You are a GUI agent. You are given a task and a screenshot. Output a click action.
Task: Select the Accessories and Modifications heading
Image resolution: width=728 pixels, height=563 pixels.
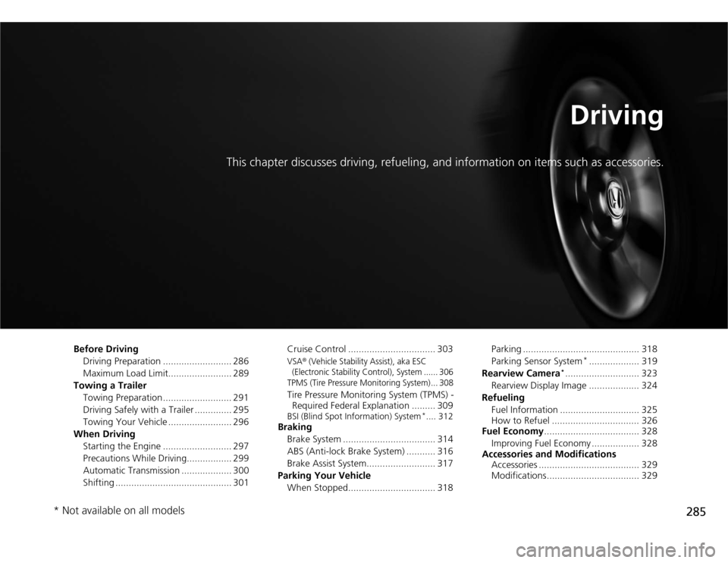coord(549,454)
